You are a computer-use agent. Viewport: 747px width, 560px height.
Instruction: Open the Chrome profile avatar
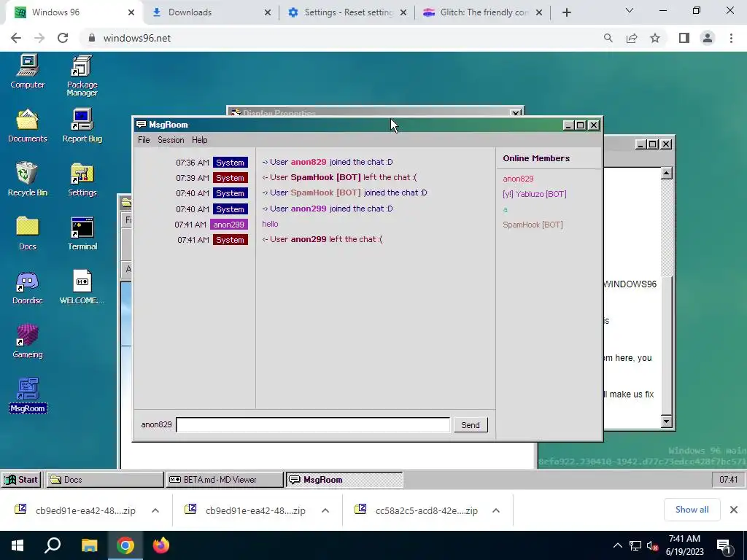point(708,38)
